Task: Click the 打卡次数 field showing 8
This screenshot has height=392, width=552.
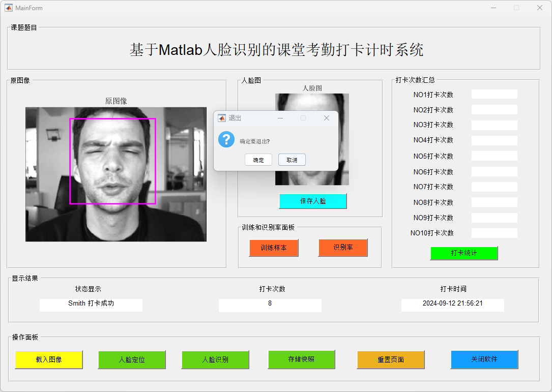Action: point(270,305)
